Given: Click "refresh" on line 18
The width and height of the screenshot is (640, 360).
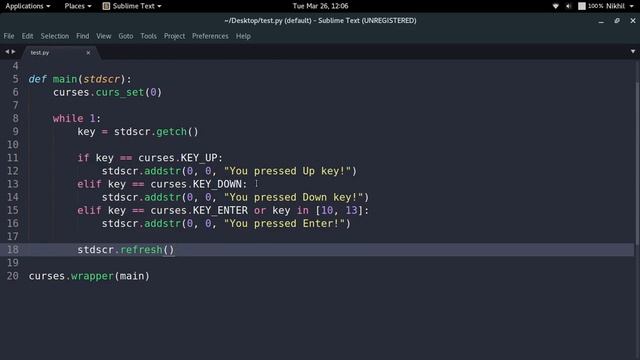Looking at the screenshot, I should point(141,249).
